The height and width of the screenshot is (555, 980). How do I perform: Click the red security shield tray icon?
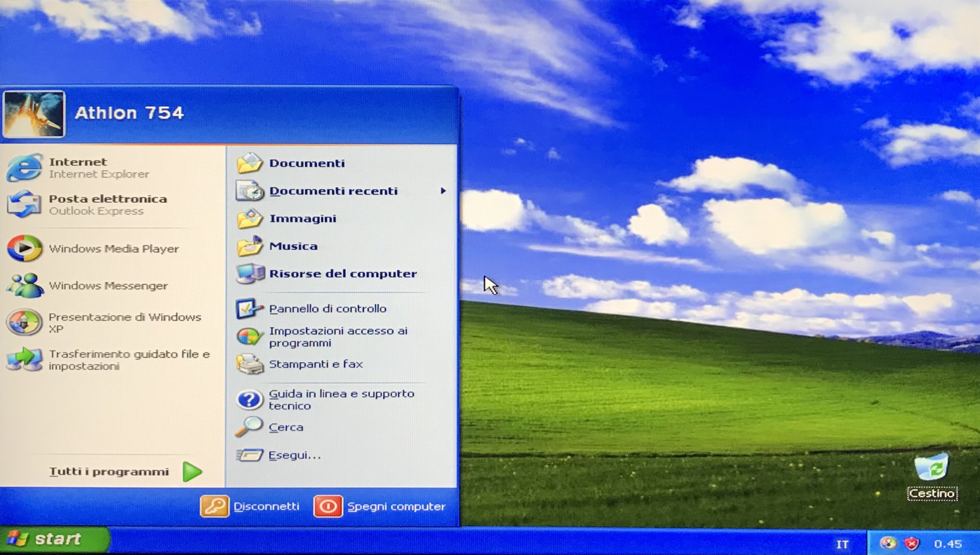[x=912, y=543]
